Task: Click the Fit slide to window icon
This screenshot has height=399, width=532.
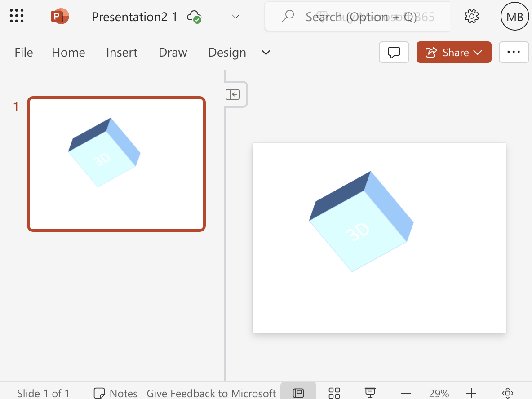Action: (507, 392)
